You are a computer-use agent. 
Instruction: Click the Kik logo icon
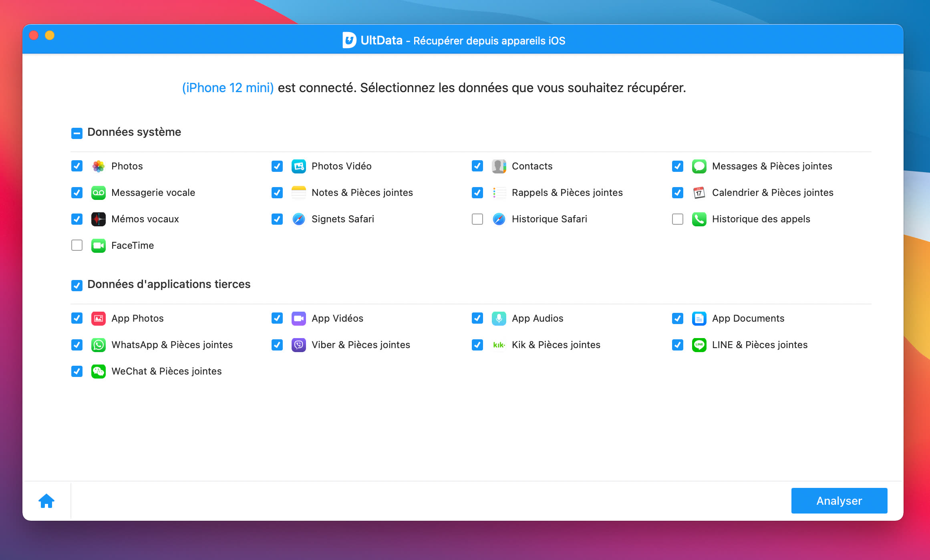(499, 345)
